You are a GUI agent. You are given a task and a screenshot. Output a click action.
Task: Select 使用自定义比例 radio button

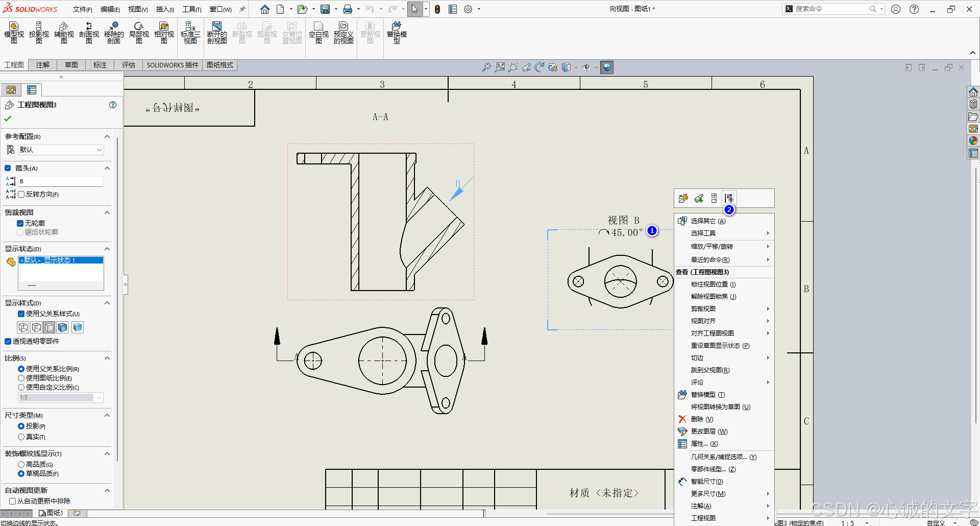tap(21, 388)
